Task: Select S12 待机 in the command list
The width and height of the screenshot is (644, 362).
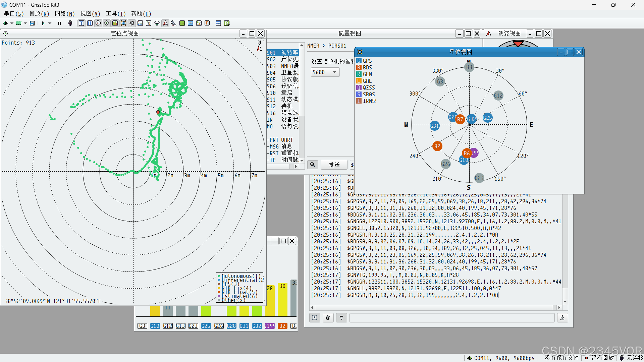Action: click(283, 106)
